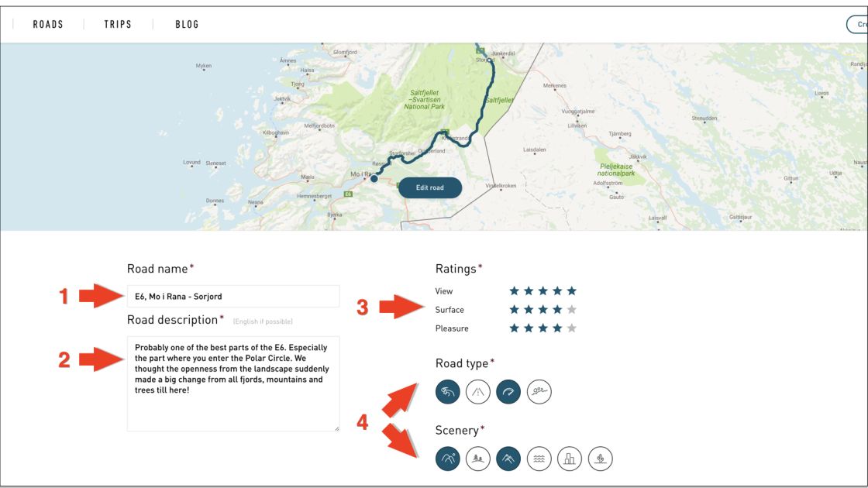Toggle the mountain peaks scenery icon
Viewport: 868px width, 488px height.
[508, 459]
